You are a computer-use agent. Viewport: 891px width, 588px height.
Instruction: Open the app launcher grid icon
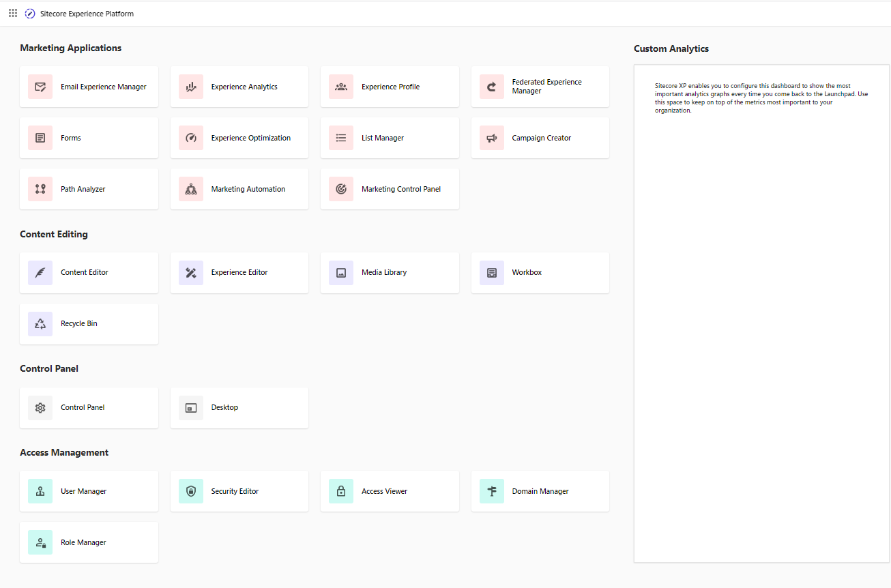pyautogui.click(x=13, y=13)
